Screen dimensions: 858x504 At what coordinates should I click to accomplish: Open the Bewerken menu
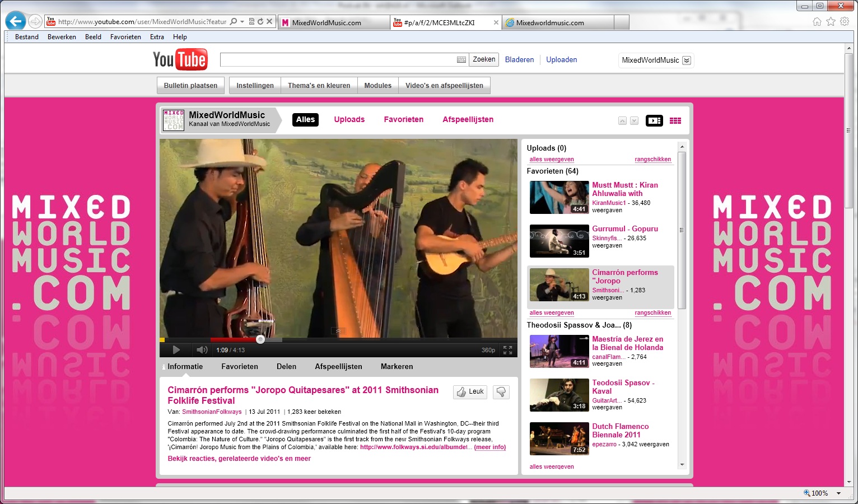[x=62, y=37]
